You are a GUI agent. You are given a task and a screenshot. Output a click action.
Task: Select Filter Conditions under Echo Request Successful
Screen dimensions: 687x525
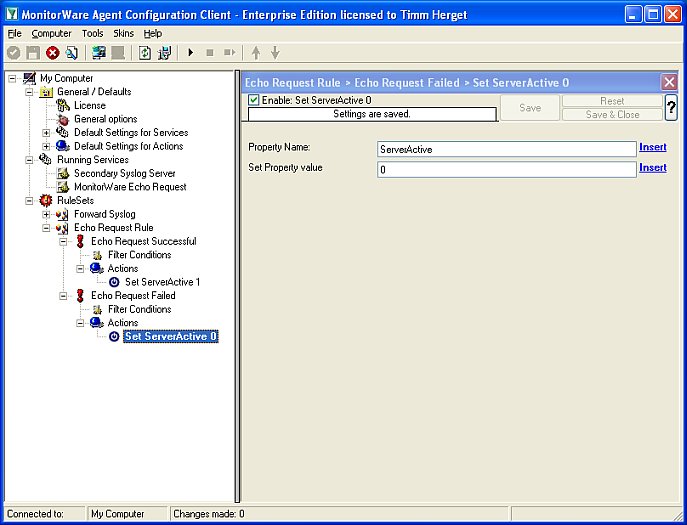(x=139, y=255)
